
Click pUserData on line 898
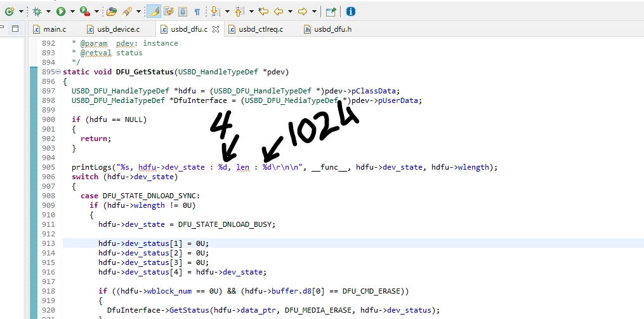pos(398,100)
